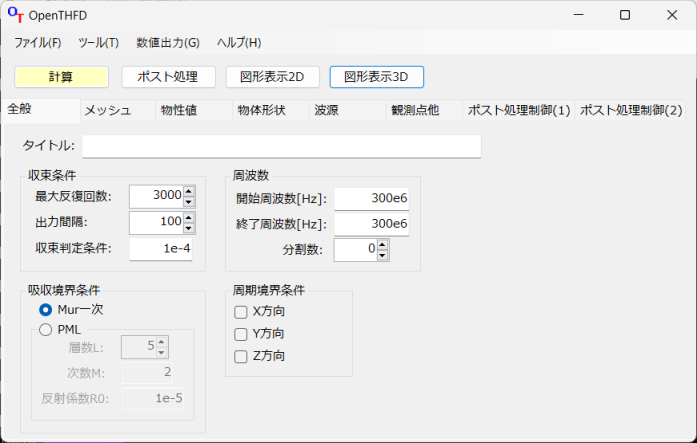Decrease the 出力間隔 value with down arrow

[x=188, y=227]
